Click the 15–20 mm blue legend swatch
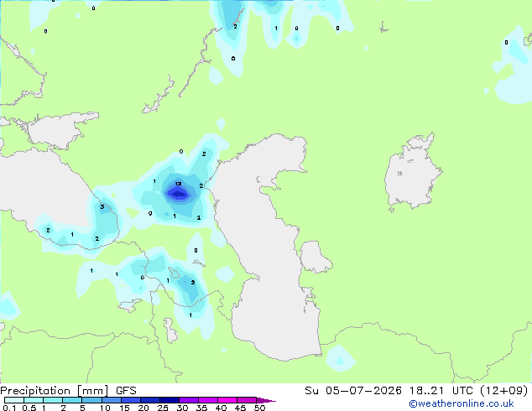Screen dimensions: 532x411 tap(131, 400)
